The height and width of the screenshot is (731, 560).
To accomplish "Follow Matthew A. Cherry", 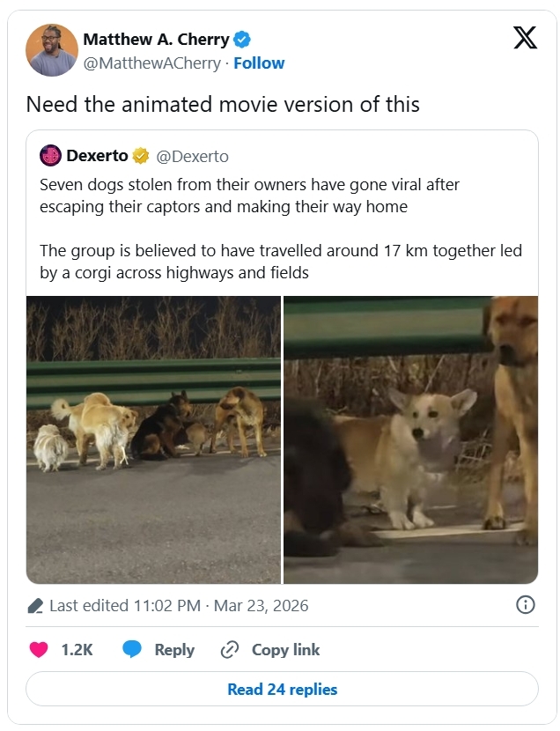I will tap(259, 63).
